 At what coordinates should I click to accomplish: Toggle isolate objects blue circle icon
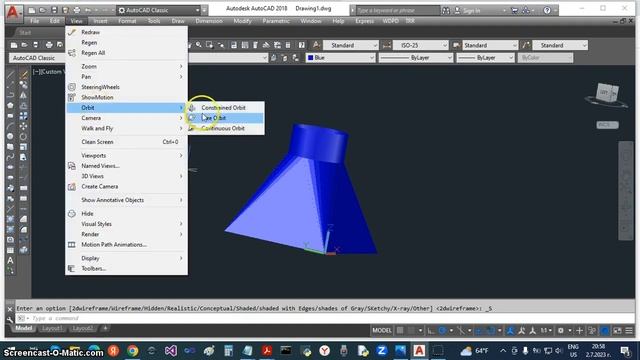click(x=605, y=330)
